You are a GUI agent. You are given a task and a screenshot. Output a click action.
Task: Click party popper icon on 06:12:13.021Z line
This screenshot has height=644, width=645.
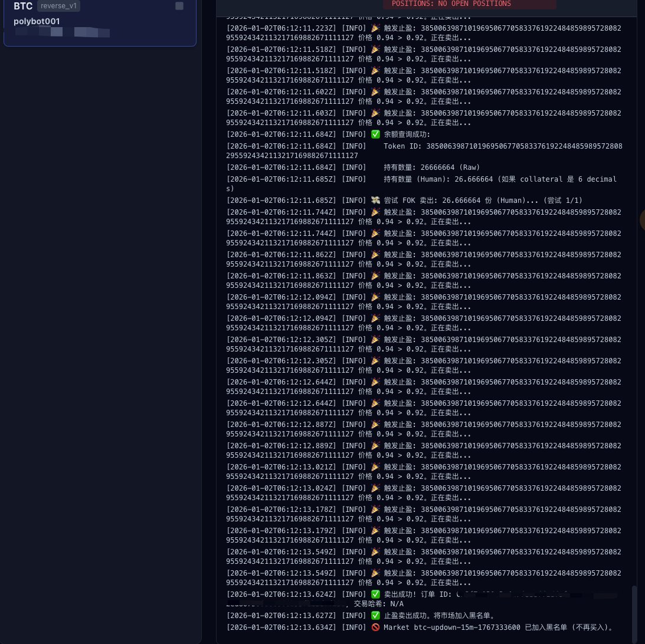[375, 467]
